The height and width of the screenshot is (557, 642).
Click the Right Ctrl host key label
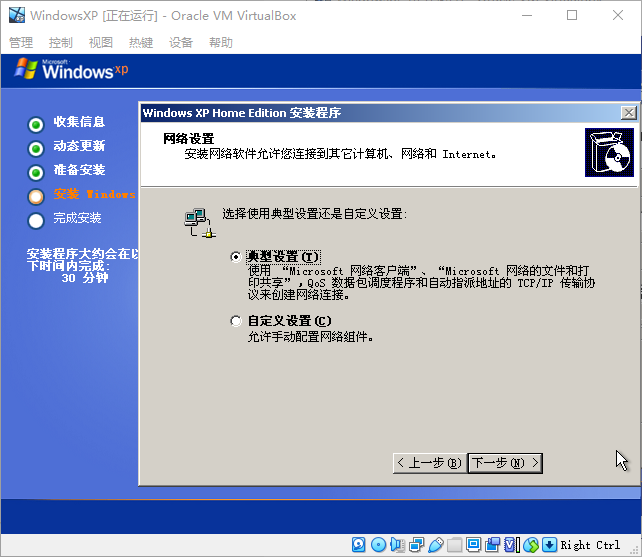[590, 545]
